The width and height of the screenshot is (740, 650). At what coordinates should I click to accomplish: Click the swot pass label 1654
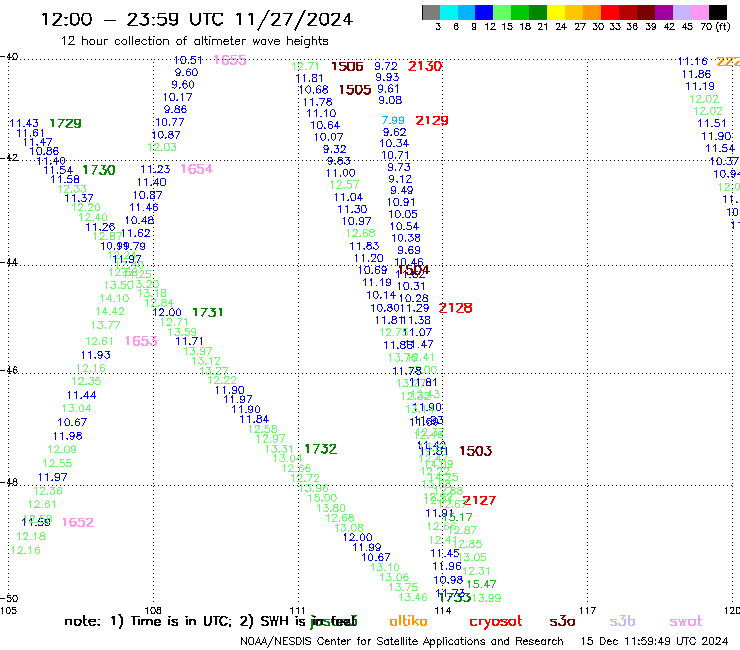pos(197,169)
